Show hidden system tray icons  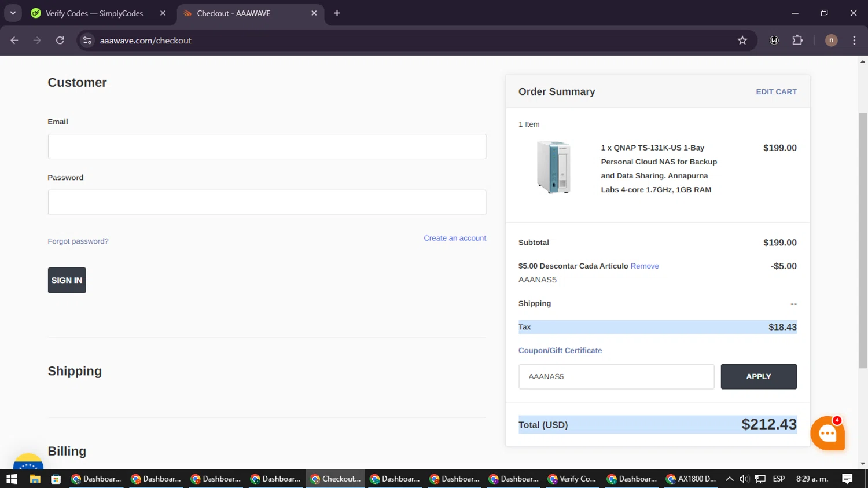click(730, 479)
